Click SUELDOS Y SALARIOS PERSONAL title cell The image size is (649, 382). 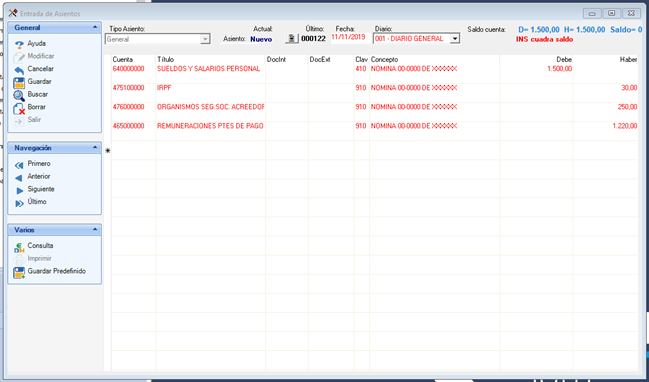pyautogui.click(x=209, y=69)
